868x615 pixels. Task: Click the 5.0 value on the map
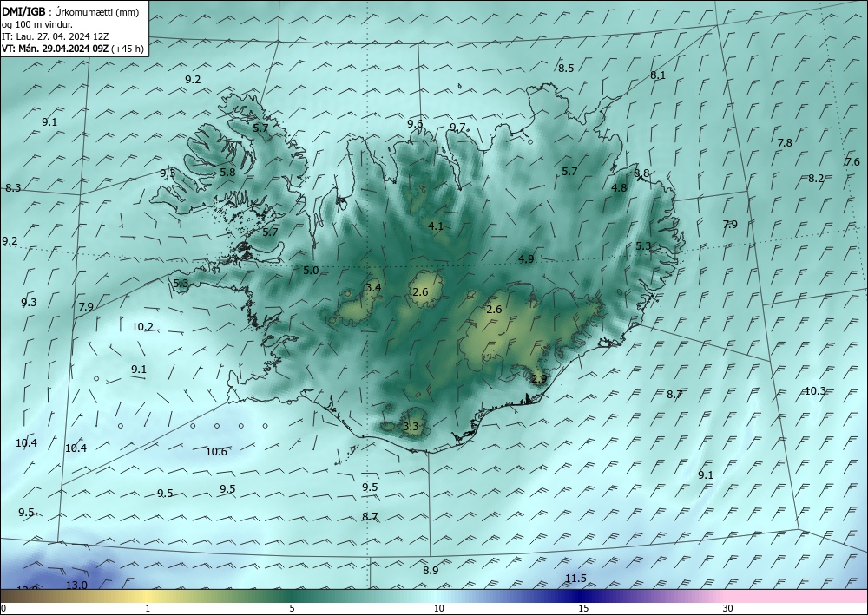pyautogui.click(x=311, y=271)
